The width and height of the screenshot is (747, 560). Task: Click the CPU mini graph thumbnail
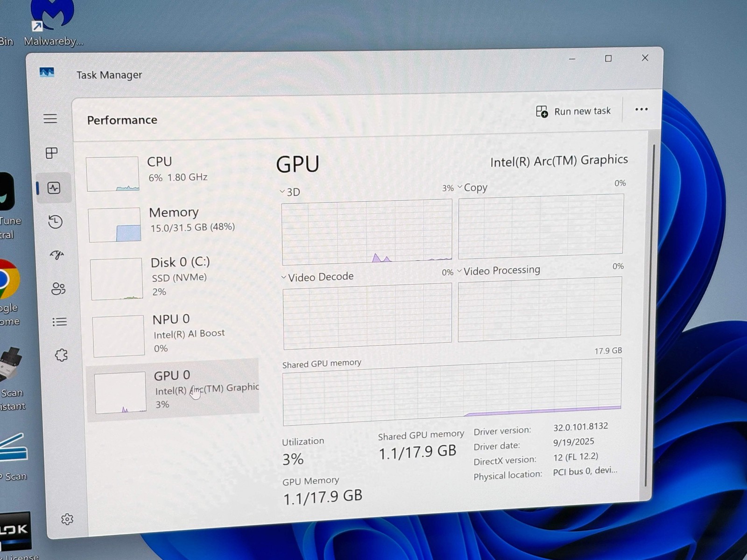(113, 174)
